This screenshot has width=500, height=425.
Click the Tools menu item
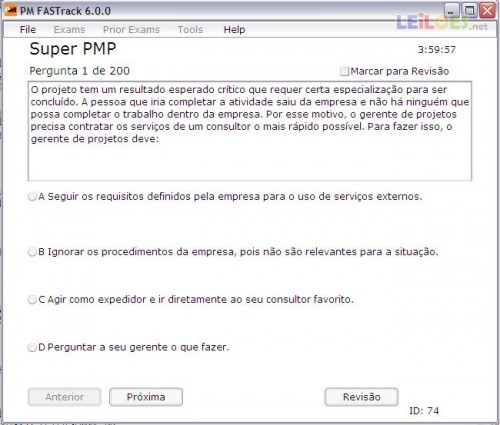point(190,30)
